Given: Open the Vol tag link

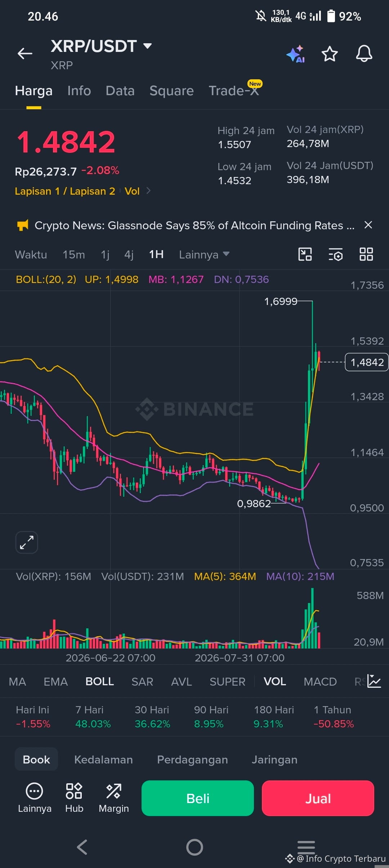Looking at the screenshot, I should (132, 191).
